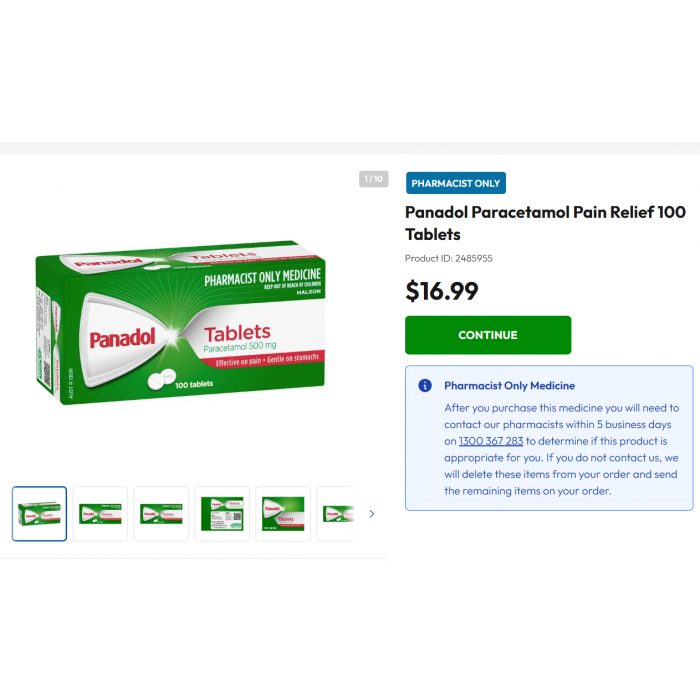This screenshot has height=700, width=700.
Task: Click the red Panadol logo on the box
Action: click(x=122, y=338)
